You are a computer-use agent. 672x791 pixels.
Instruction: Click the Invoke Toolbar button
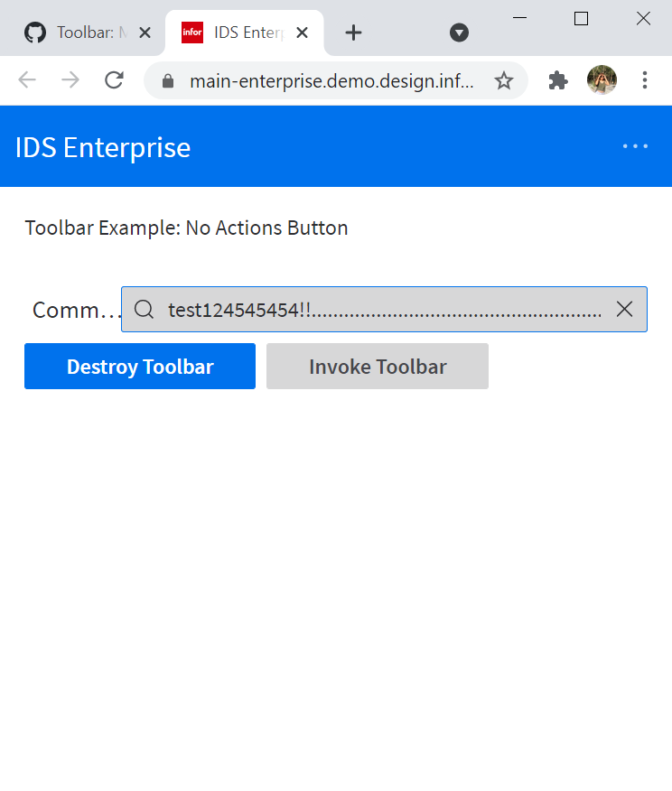pos(378,367)
